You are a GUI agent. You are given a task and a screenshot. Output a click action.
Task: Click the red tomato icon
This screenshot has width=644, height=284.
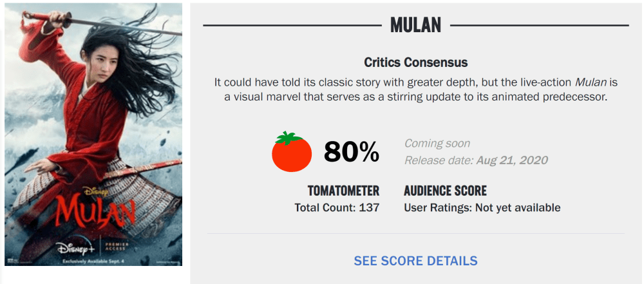point(292,152)
